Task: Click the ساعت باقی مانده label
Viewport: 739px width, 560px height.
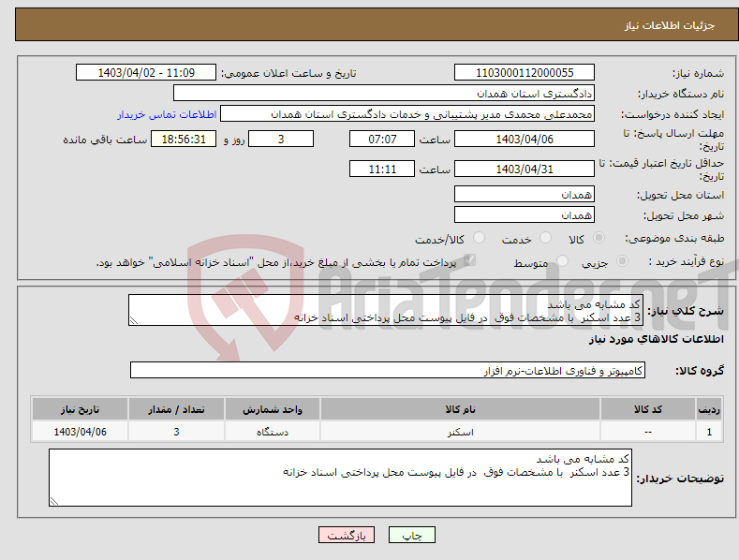Action: click(x=105, y=140)
